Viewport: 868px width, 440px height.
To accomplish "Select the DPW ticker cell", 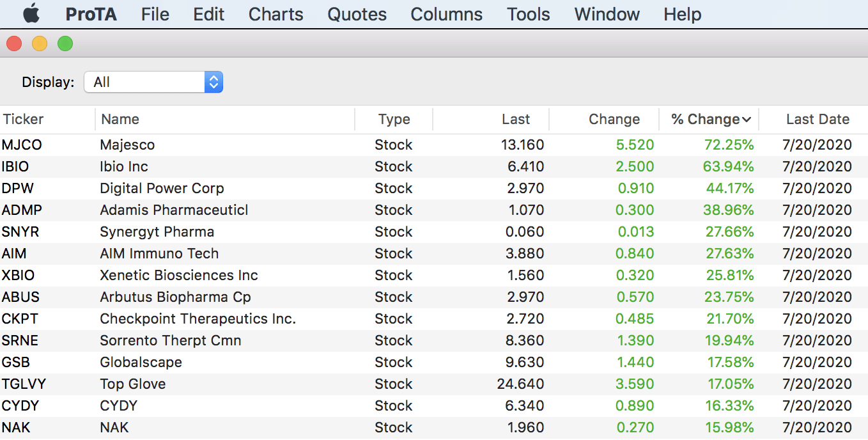I will [18, 188].
